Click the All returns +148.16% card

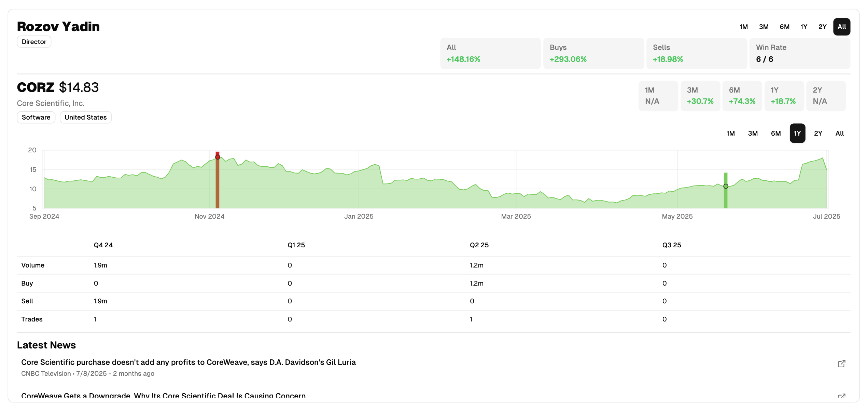coord(490,53)
